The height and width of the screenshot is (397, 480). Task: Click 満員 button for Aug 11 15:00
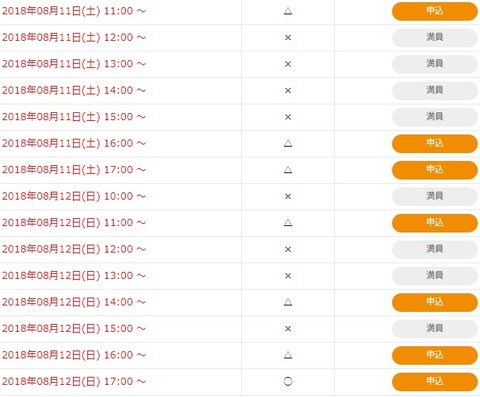coord(435,117)
